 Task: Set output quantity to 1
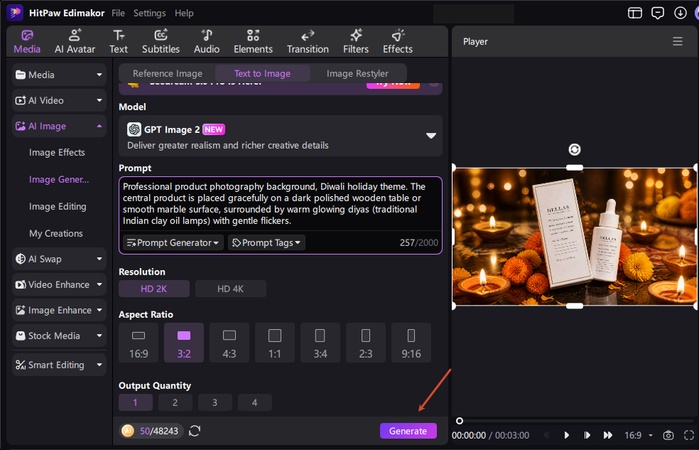click(136, 402)
